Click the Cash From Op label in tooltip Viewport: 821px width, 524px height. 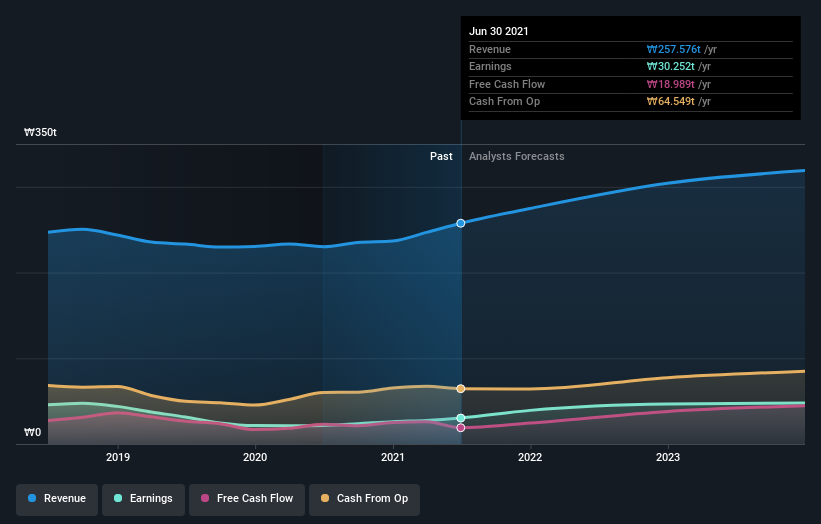pyautogui.click(x=504, y=102)
